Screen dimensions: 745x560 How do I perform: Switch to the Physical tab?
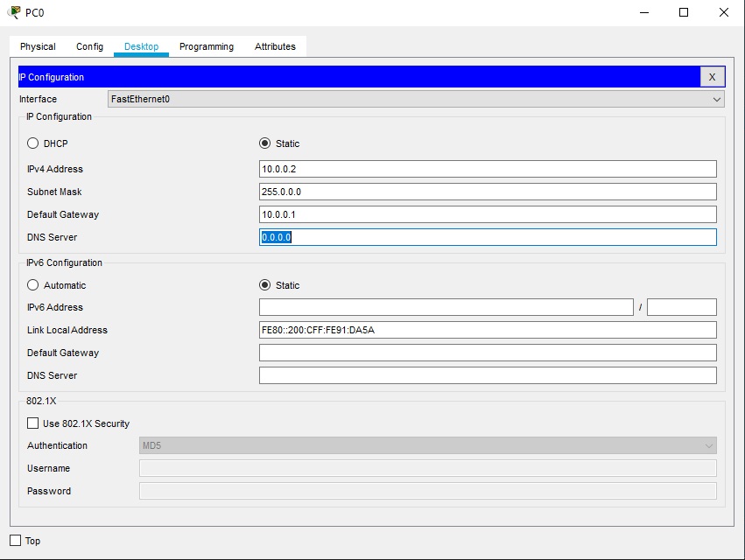[38, 46]
